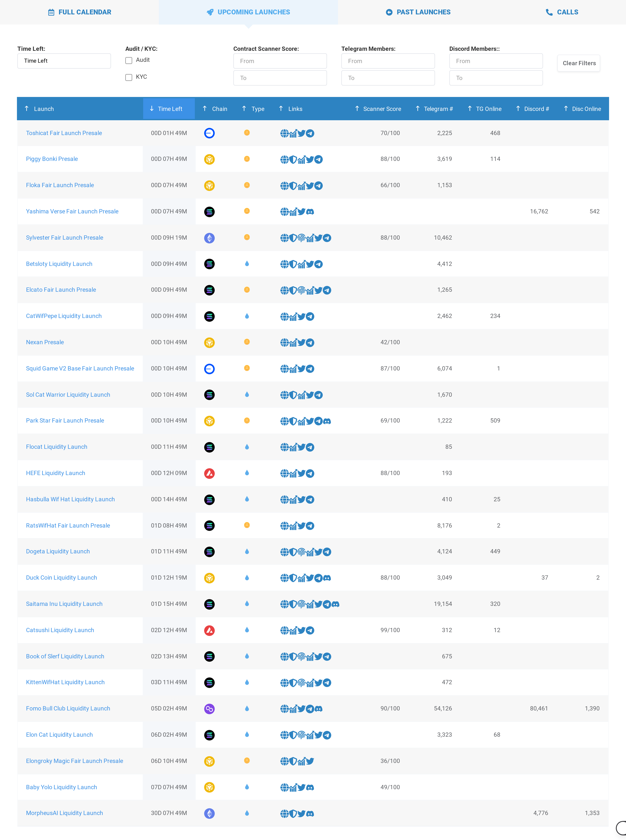Open Elongroky Magic row Twitter icon

310,761
